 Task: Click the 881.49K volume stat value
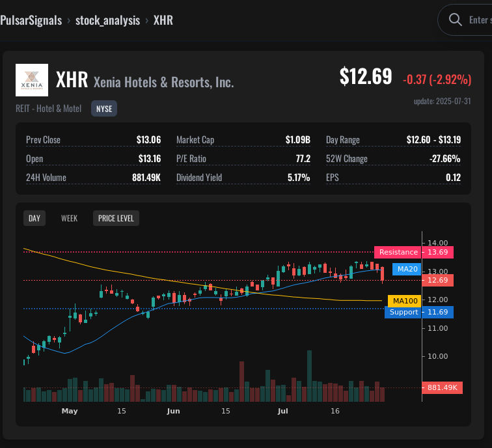[146, 177]
